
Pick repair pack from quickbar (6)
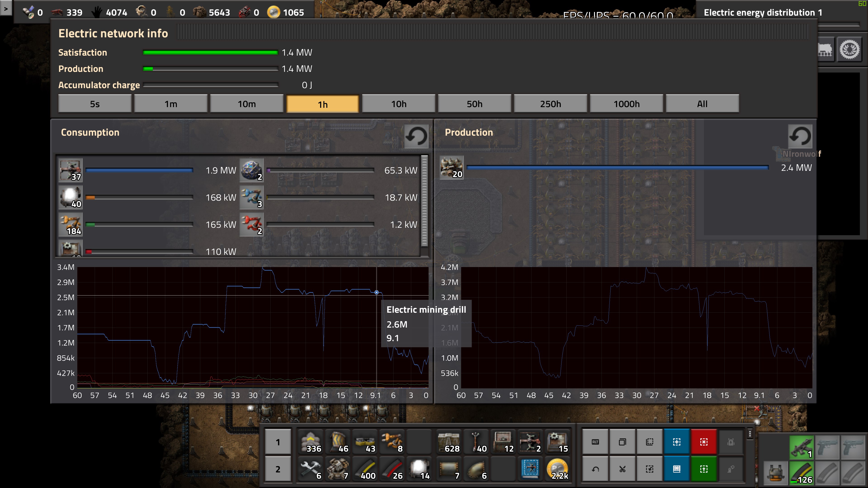(x=311, y=469)
